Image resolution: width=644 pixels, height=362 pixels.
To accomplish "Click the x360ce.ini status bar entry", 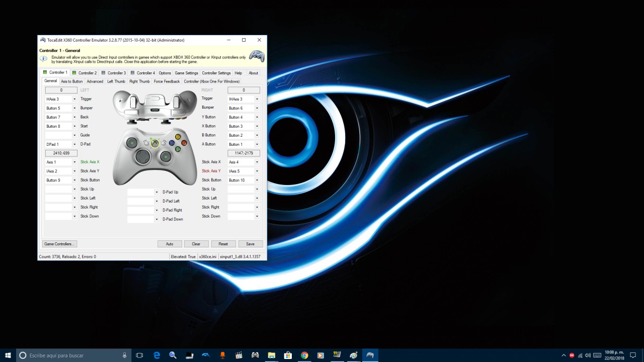I will pos(208,256).
